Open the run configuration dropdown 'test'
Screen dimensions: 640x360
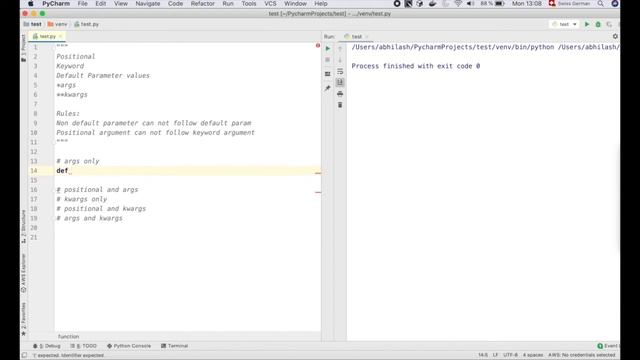[564, 24]
